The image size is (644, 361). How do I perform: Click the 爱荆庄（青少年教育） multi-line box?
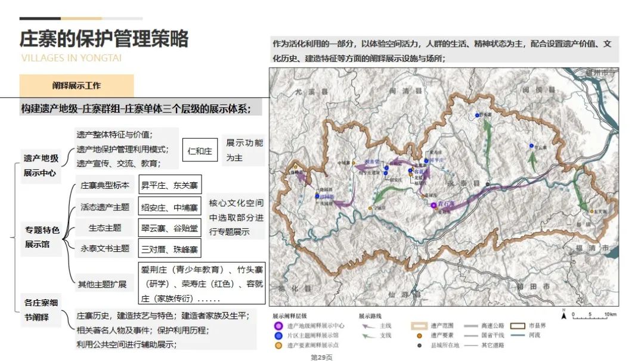click(202, 284)
